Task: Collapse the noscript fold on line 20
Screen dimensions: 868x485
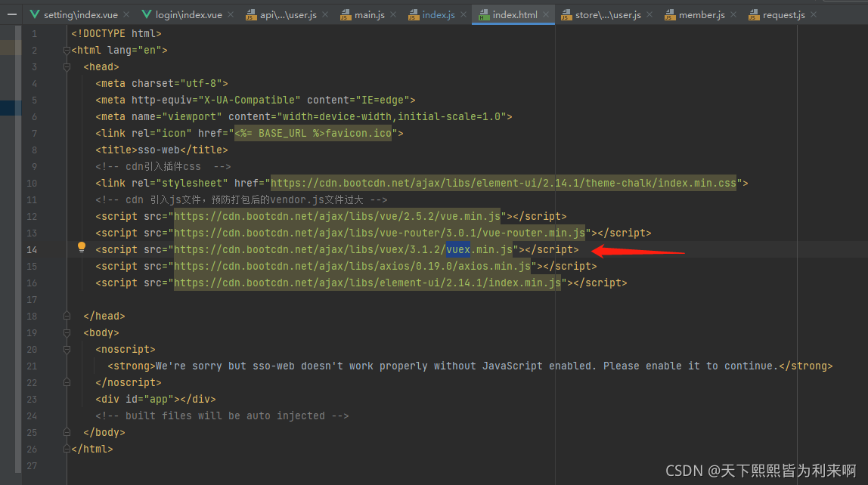Action: [x=67, y=350]
